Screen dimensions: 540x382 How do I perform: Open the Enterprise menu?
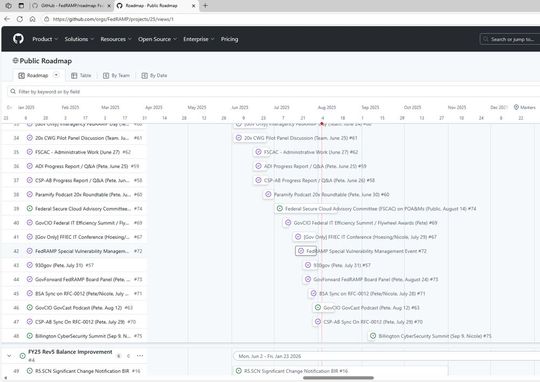pyautogui.click(x=199, y=39)
